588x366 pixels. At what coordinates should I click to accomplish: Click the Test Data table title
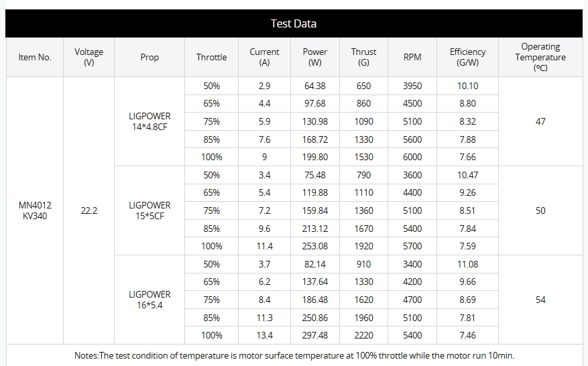(294, 23)
